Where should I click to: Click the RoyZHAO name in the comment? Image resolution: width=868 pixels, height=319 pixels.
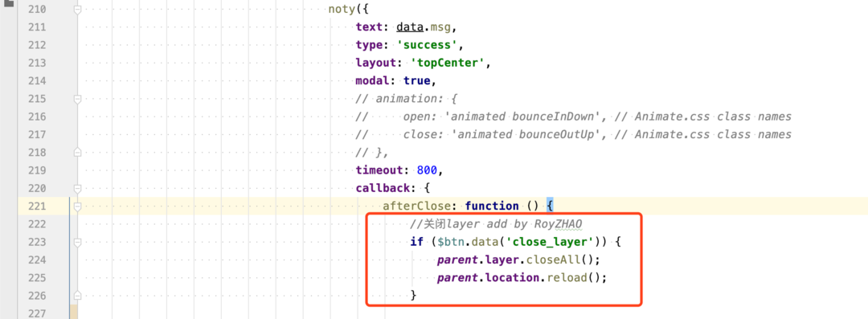[559, 223]
